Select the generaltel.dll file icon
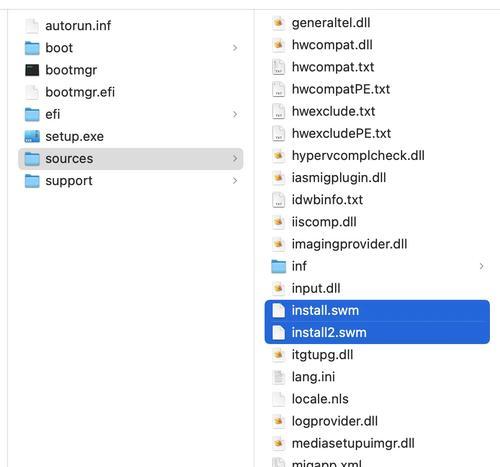 pyautogui.click(x=279, y=23)
